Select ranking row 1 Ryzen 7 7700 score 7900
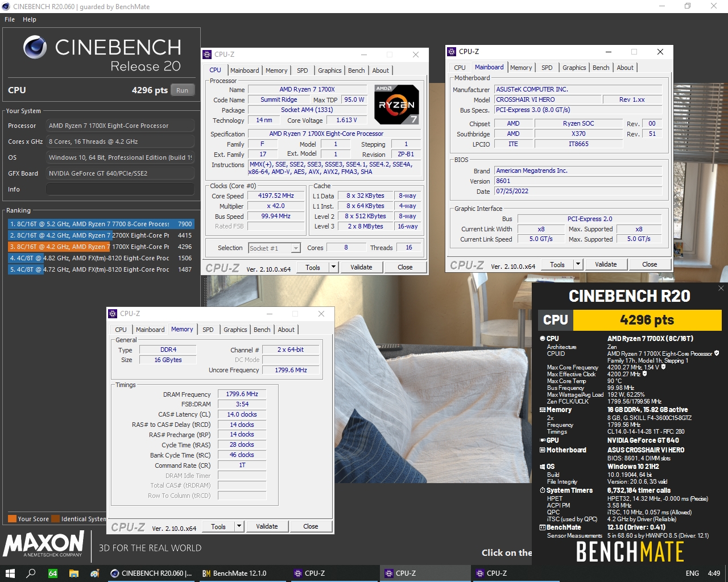This screenshot has width=728, height=582. point(101,224)
